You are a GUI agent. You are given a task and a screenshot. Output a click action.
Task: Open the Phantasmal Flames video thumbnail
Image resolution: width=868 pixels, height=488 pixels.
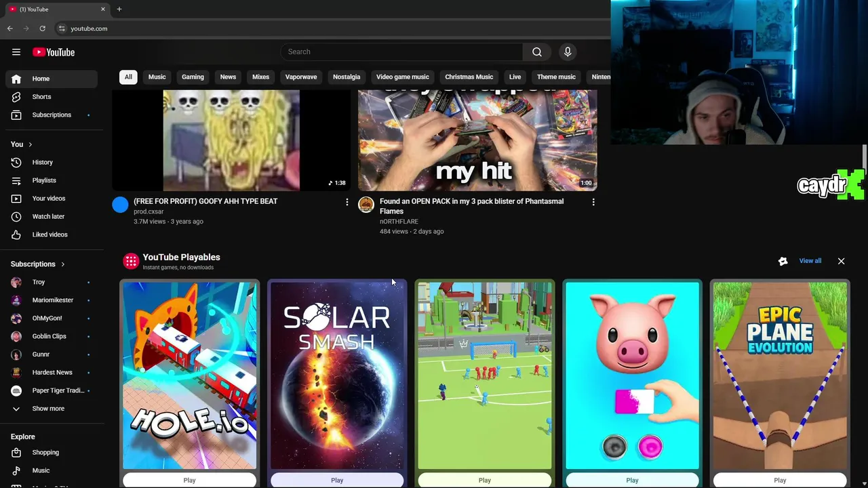[x=477, y=140]
